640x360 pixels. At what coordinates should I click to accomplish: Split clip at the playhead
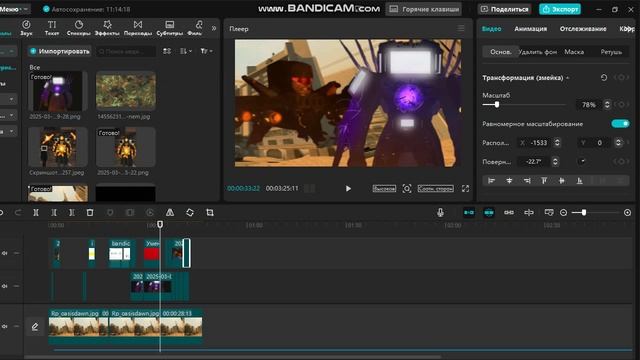pyautogui.click(x=36, y=213)
